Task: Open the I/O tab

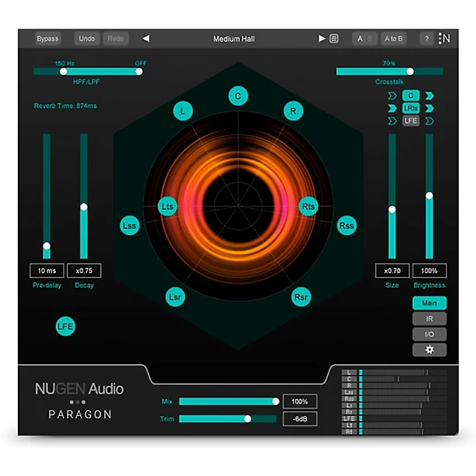Action: coord(429,334)
